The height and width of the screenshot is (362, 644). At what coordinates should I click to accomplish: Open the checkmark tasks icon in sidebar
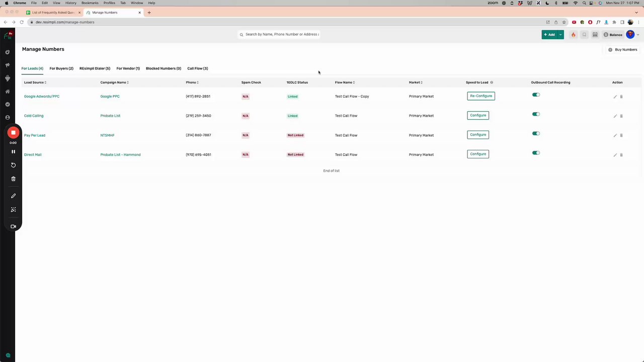click(x=8, y=105)
